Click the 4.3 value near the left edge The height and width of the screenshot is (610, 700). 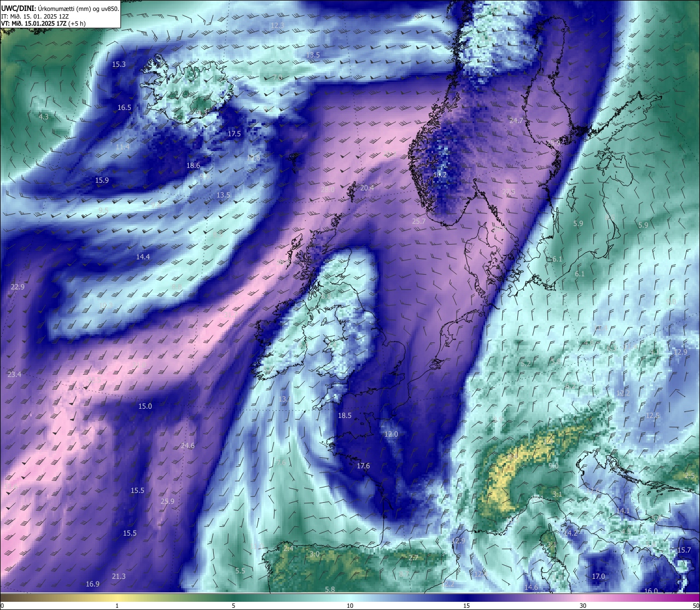tap(44, 117)
